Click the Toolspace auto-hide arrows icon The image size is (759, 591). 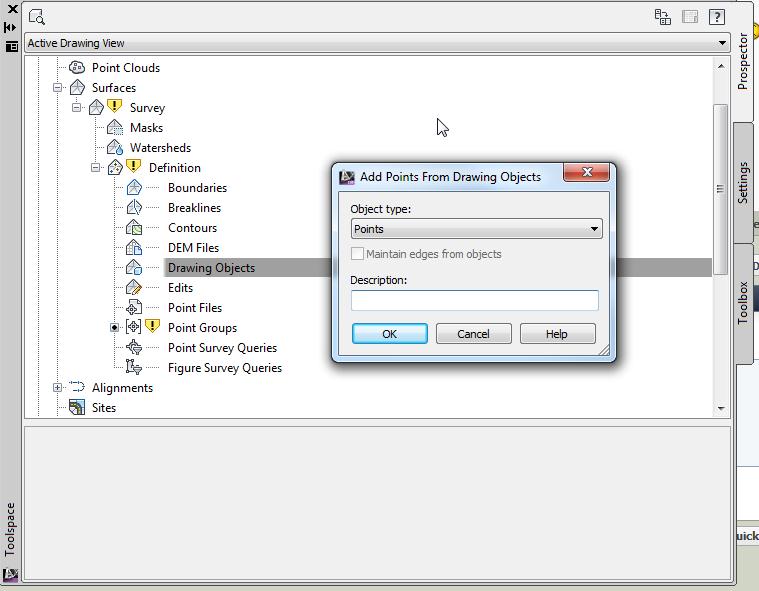pos(11,28)
